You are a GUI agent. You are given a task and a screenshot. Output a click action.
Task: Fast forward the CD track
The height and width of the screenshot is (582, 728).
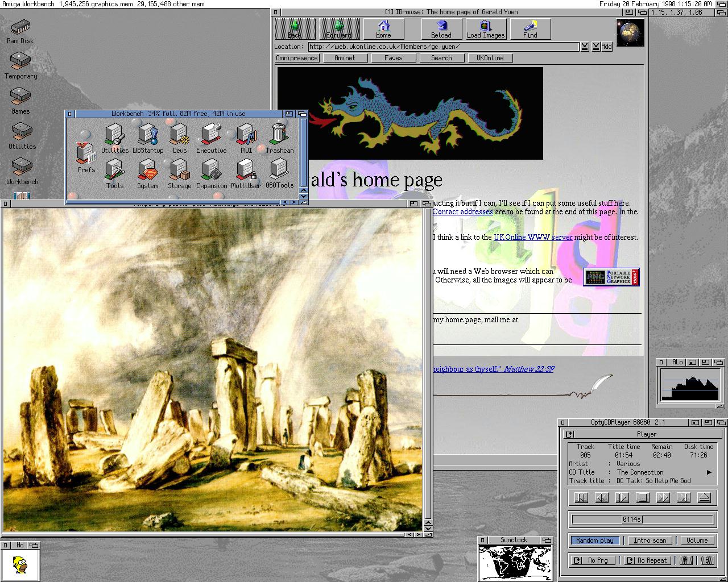pyautogui.click(x=663, y=498)
